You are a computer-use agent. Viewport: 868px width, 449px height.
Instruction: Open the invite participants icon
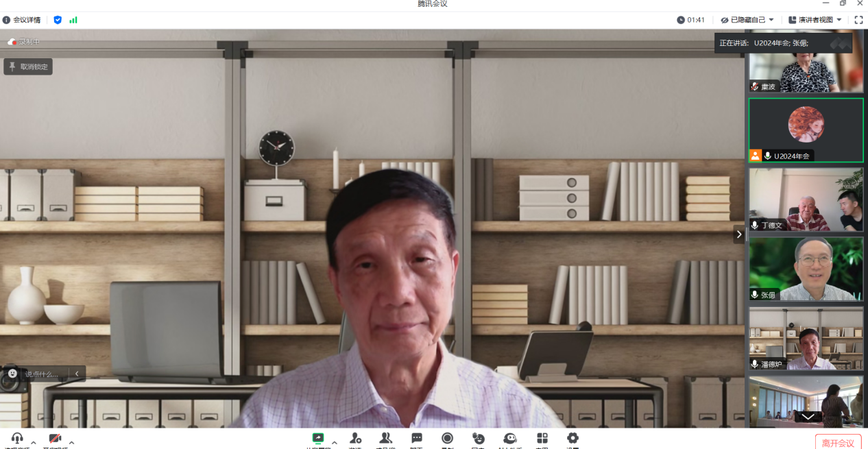click(x=355, y=439)
